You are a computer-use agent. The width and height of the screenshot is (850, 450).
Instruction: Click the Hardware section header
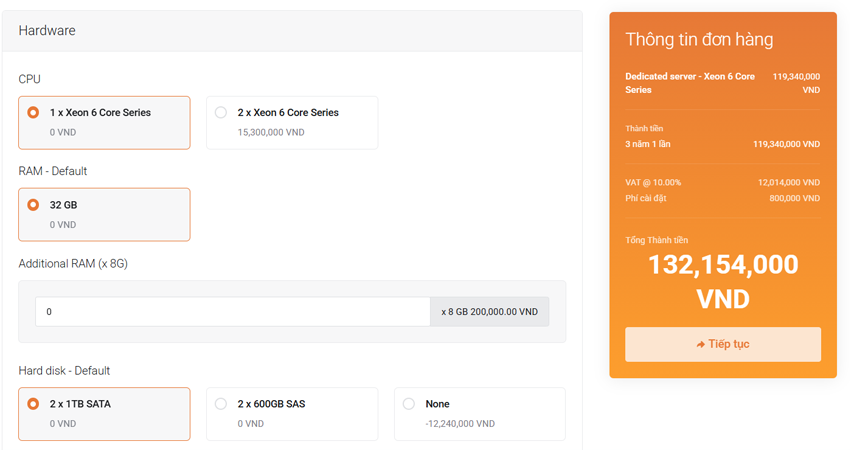click(x=47, y=31)
